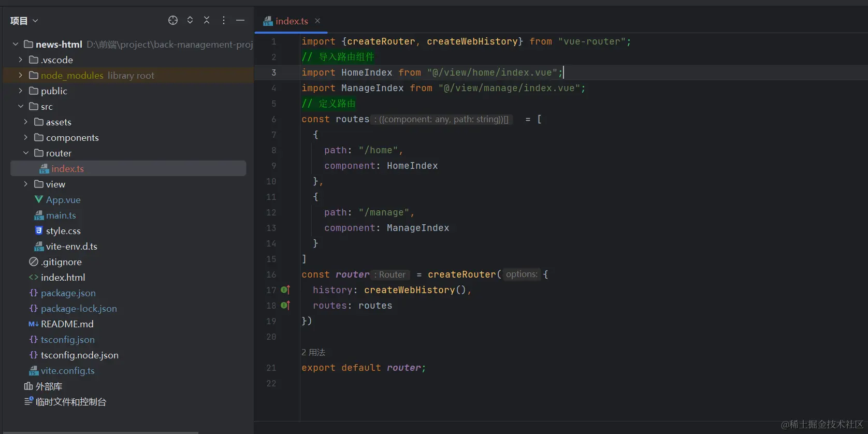Click createWebHistory() call on line 17

point(415,290)
